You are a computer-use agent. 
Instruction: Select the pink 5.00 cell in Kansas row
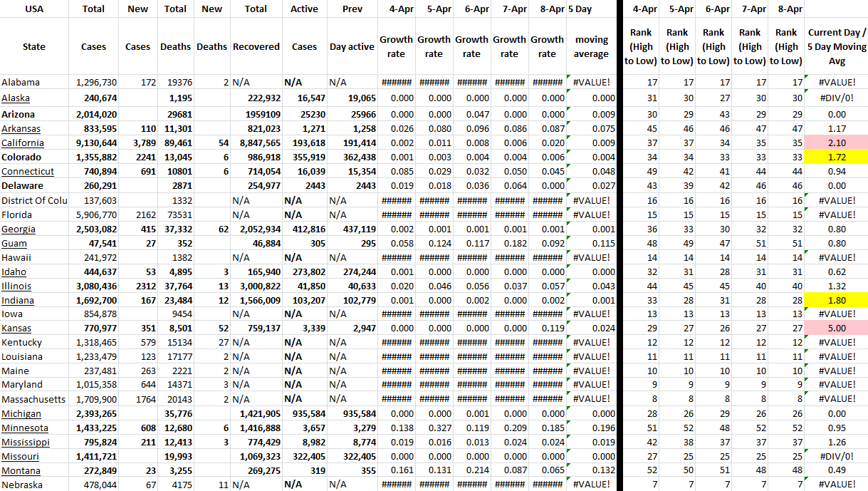click(837, 329)
